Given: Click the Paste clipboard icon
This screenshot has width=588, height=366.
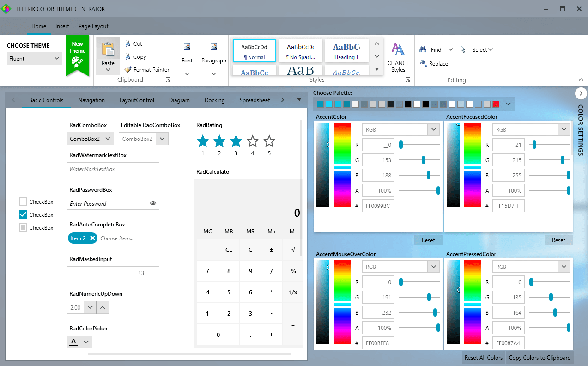Looking at the screenshot, I should pyautogui.click(x=108, y=50).
